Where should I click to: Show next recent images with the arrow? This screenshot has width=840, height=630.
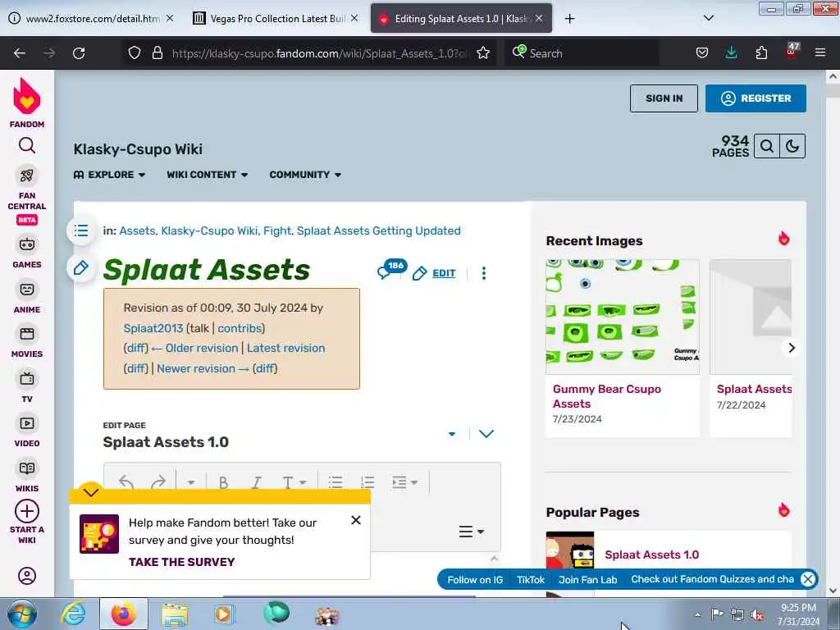pos(792,348)
